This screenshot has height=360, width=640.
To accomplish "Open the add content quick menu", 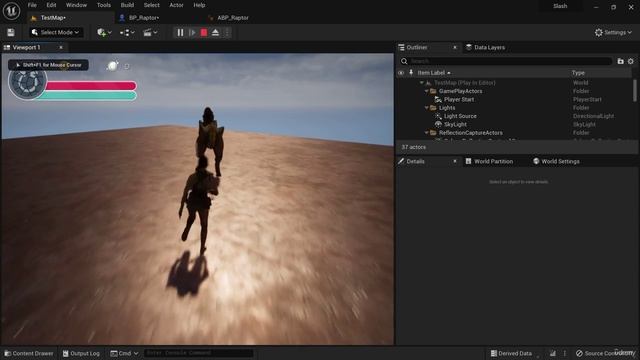I will point(104,32).
